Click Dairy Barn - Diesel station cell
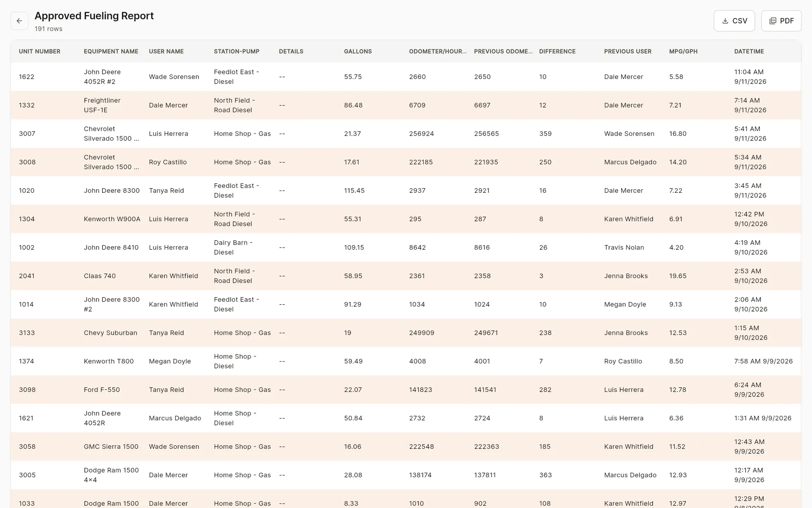This screenshot has width=812, height=508. [x=233, y=247]
